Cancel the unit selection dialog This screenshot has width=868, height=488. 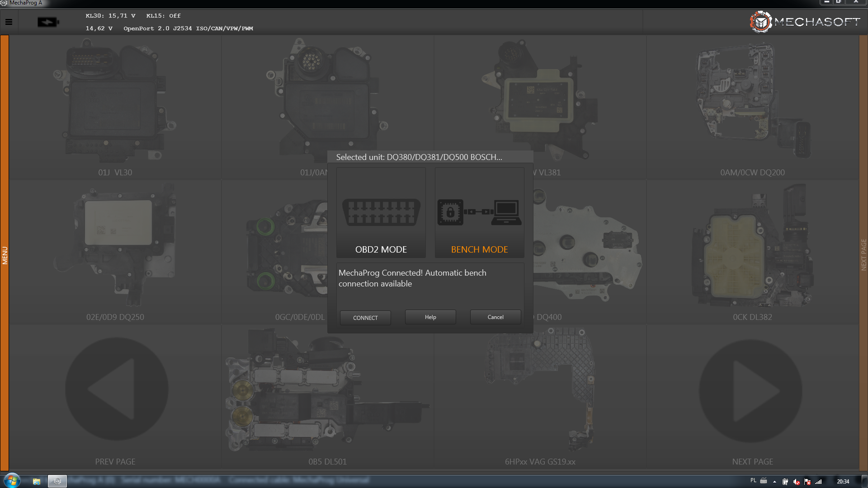point(495,317)
